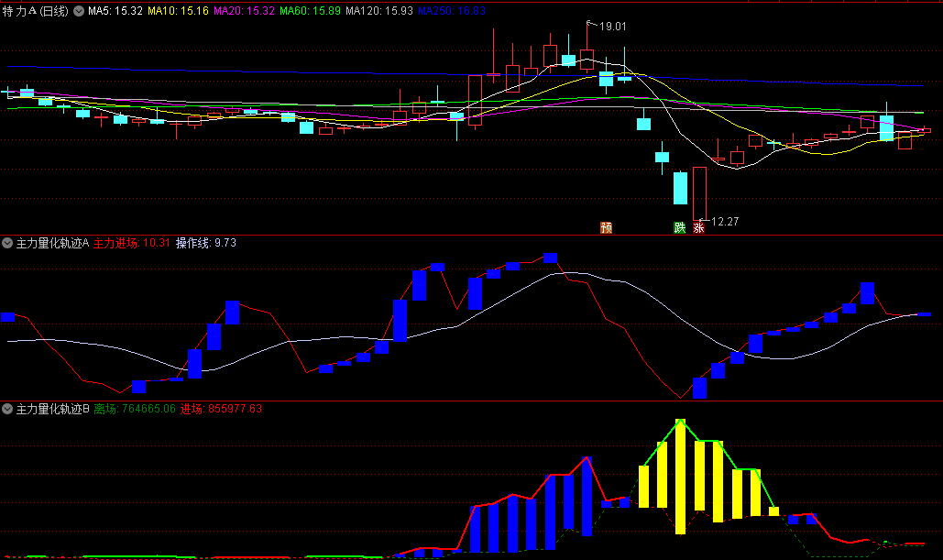Image resolution: width=943 pixels, height=560 pixels.
Task: Click the red 进场: 855977.63 value
Action: (221, 409)
